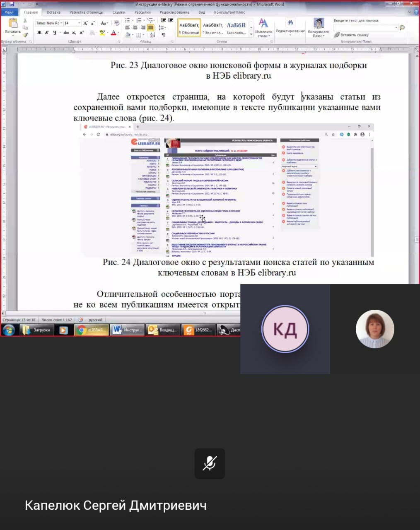Viewport: 420px width, 530px height.
Task: Toggle justified alignment
Action: [x=150, y=28]
